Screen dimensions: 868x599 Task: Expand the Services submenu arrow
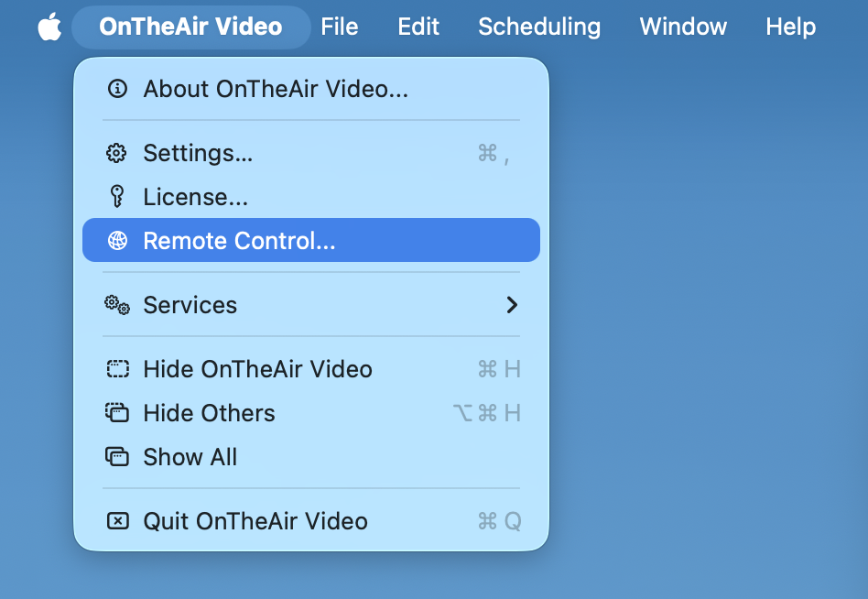512,305
